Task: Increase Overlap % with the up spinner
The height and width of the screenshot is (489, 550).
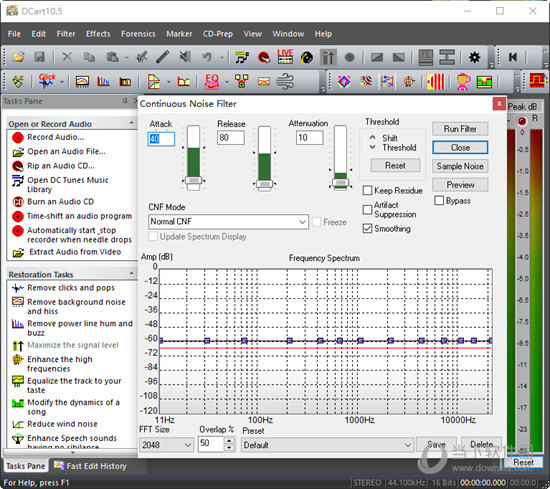Action: click(229, 441)
